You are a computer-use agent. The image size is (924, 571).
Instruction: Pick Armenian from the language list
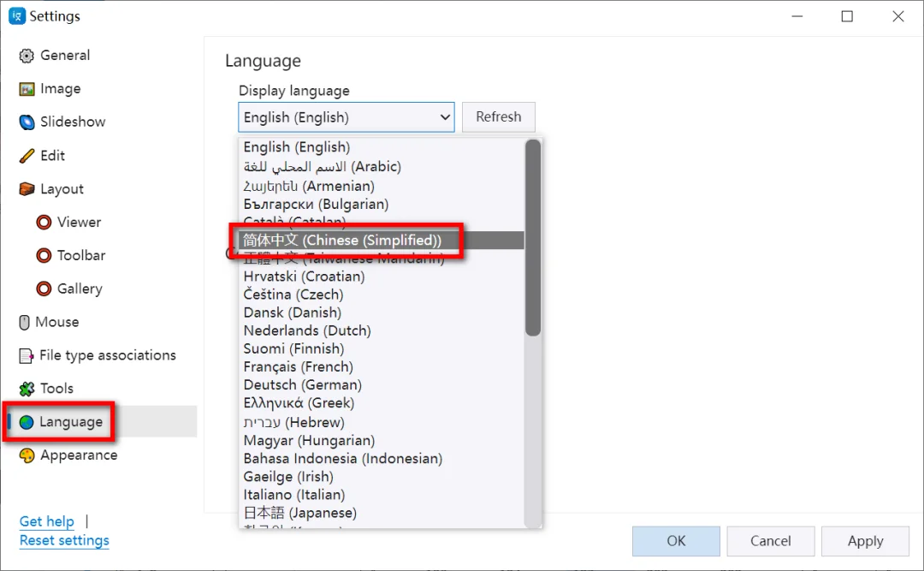382,187
